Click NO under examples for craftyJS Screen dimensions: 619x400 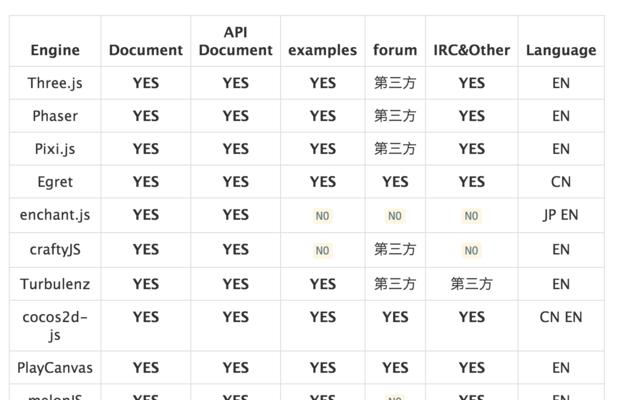pos(323,250)
